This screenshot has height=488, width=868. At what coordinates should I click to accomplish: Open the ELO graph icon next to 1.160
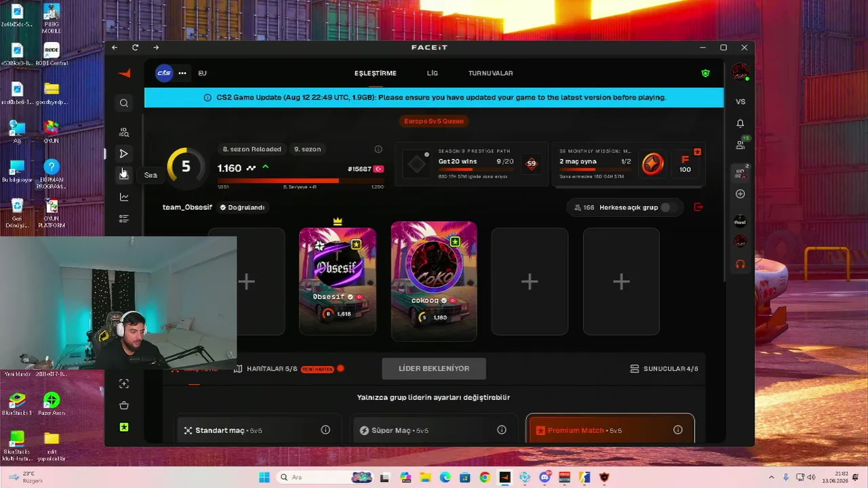click(x=251, y=168)
